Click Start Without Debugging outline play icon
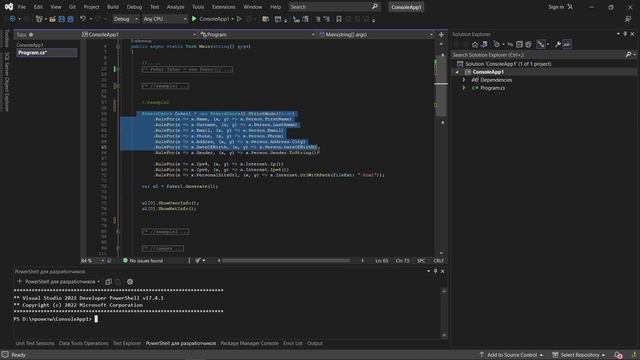 tap(239, 19)
